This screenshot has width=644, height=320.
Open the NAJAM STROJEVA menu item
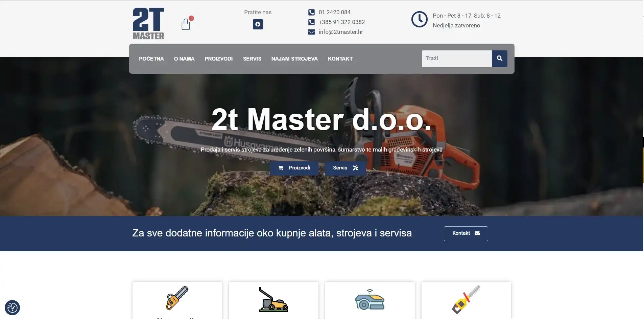pos(294,59)
